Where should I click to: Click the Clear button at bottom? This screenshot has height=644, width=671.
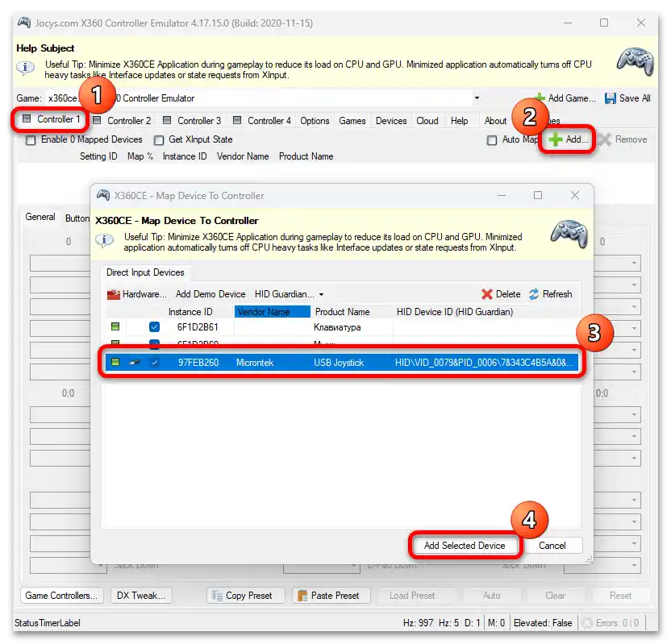556,596
